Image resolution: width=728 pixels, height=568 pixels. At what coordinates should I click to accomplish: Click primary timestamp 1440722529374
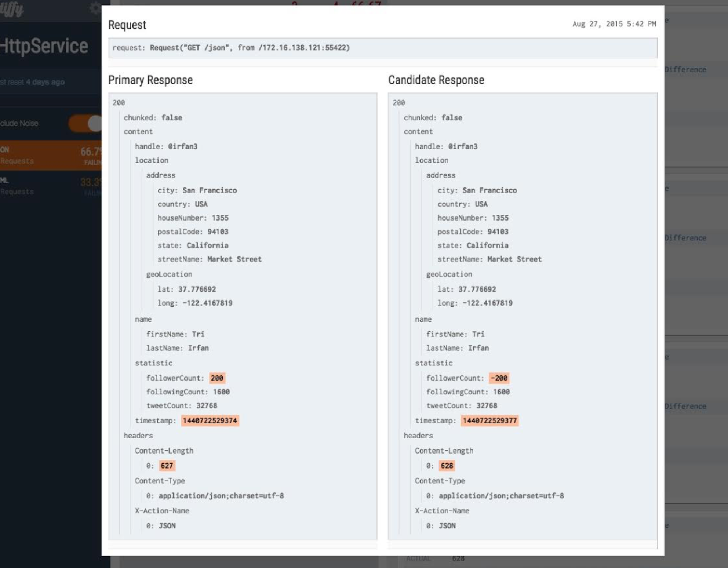(x=210, y=420)
